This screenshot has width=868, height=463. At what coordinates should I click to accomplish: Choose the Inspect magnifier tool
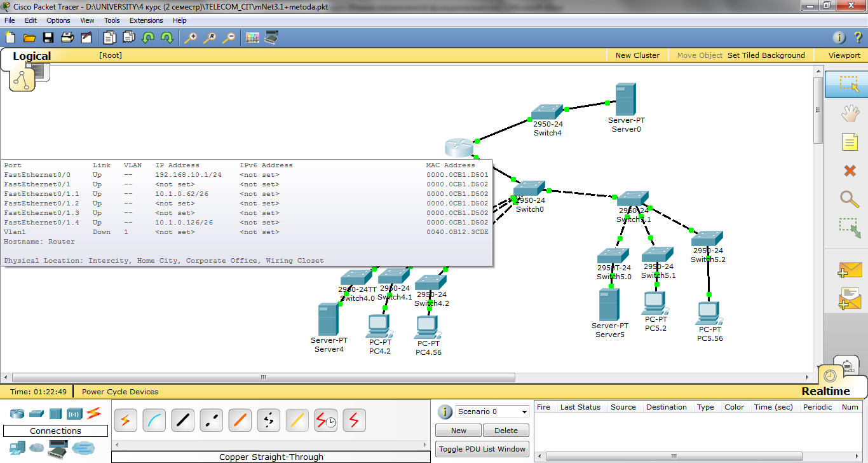pyautogui.click(x=850, y=198)
